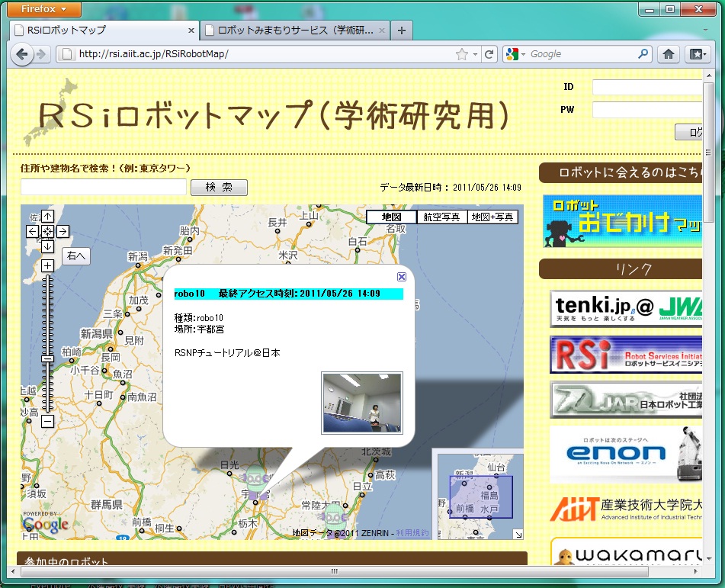Open the Google search engine dropdown
The width and height of the screenshot is (725, 588).
click(514, 54)
